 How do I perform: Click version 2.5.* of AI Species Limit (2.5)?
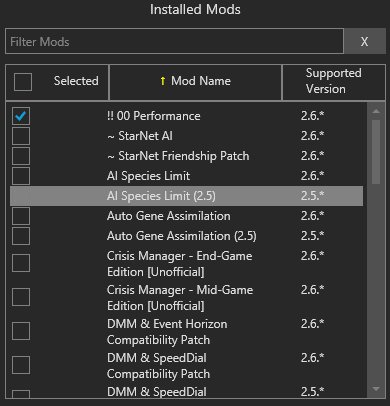312,196
